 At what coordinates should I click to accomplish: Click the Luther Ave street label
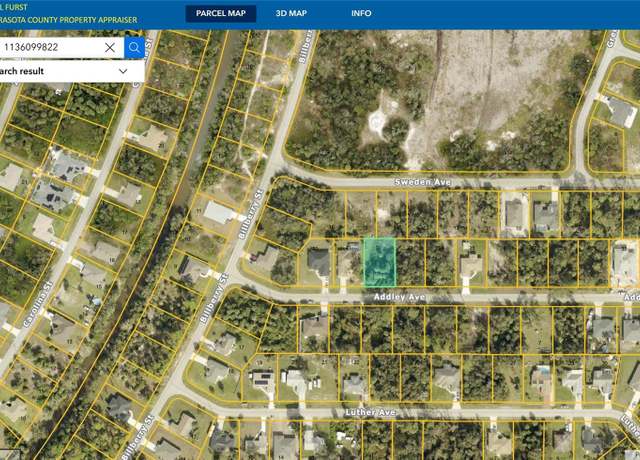point(370,412)
